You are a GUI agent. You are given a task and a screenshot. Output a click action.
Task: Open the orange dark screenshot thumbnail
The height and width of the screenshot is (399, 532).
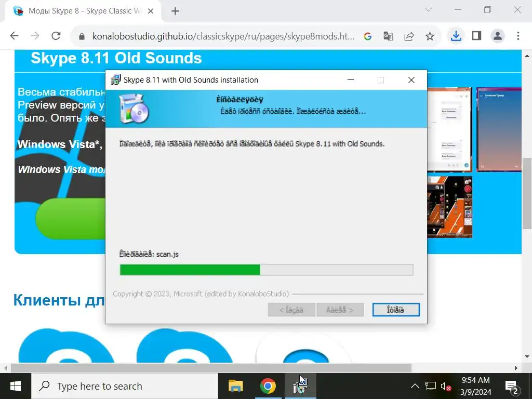pyautogui.click(x=449, y=207)
